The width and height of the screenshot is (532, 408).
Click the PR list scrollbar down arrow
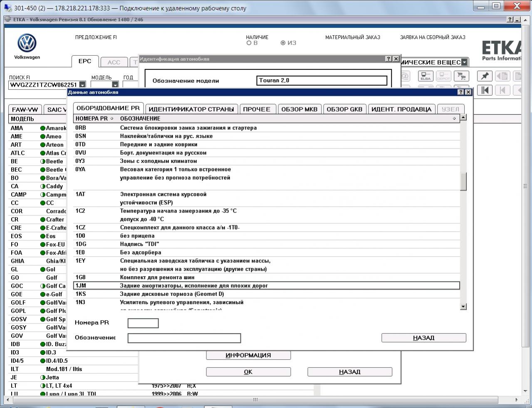pyautogui.click(x=463, y=307)
